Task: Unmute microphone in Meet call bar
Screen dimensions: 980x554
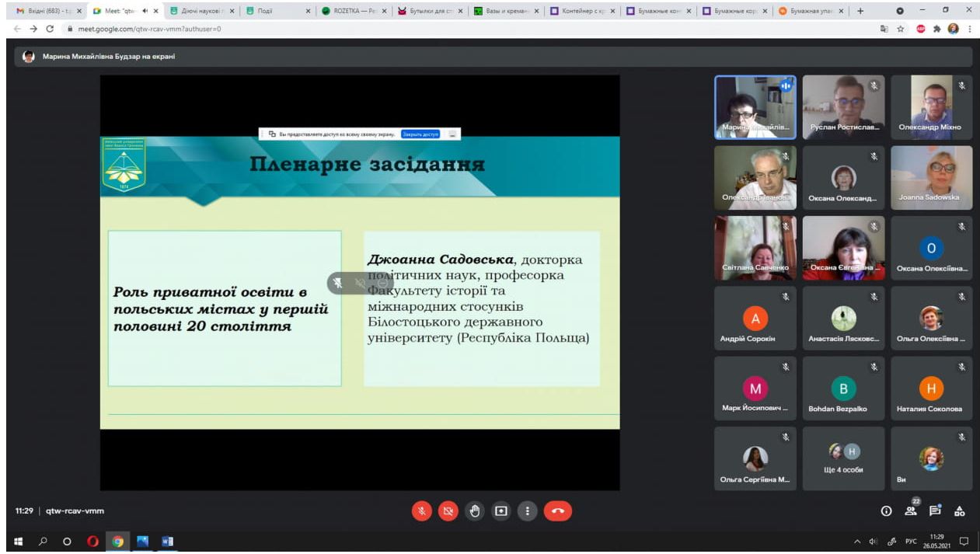Action: tap(421, 510)
